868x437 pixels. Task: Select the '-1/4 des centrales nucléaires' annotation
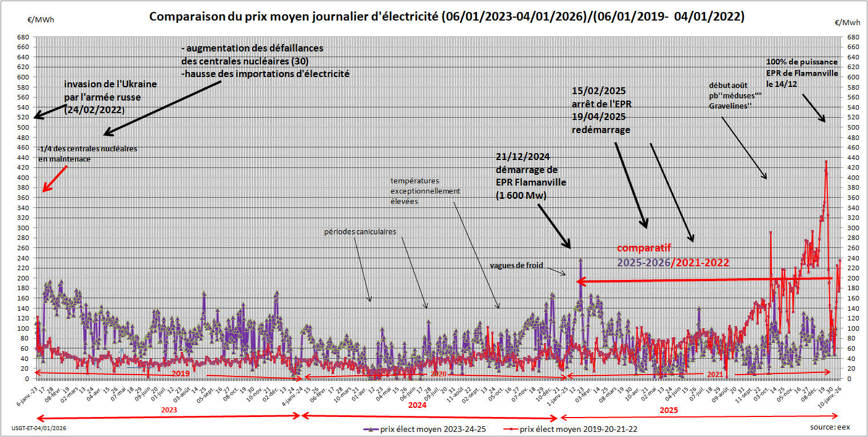point(87,154)
